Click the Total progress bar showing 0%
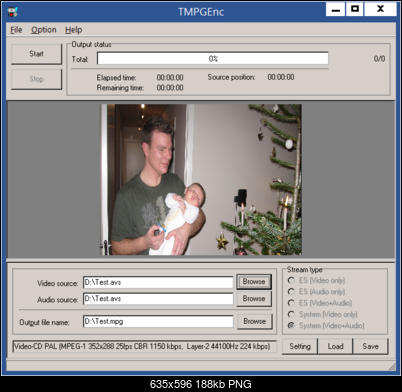The height and width of the screenshot is (392, 402). pyautogui.click(x=213, y=59)
